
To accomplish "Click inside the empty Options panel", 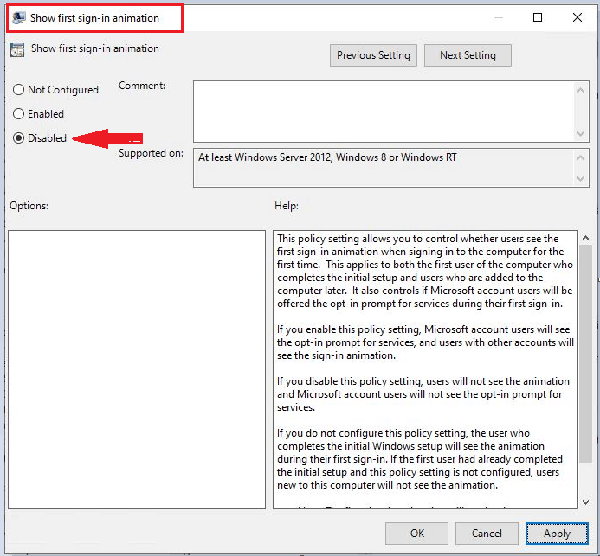I will tap(135, 370).
